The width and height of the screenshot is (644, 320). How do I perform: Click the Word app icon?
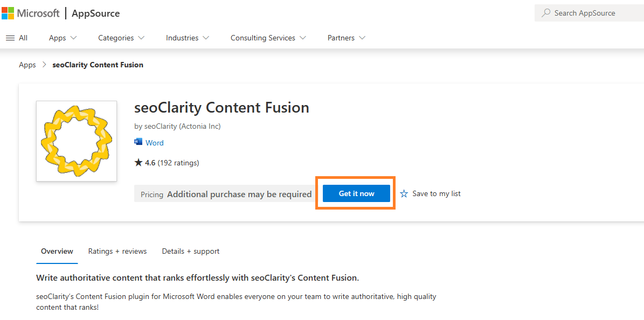coord(139,142)
